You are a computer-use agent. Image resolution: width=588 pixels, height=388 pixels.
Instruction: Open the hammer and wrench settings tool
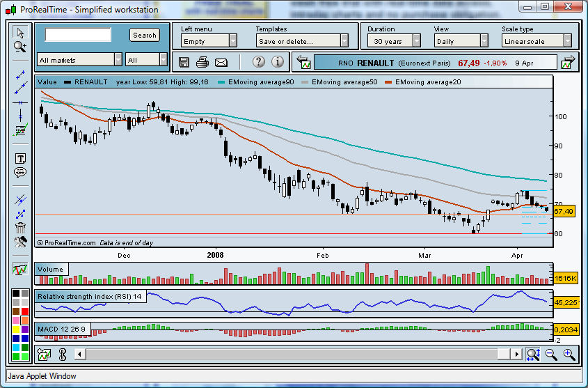[20, 242]
